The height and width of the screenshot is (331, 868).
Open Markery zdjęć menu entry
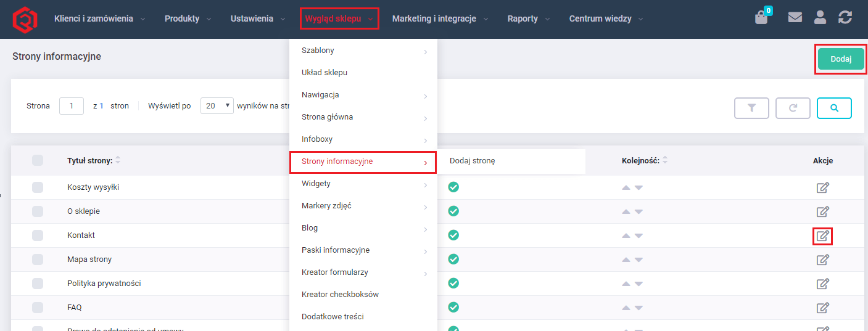tap(363, 206)
